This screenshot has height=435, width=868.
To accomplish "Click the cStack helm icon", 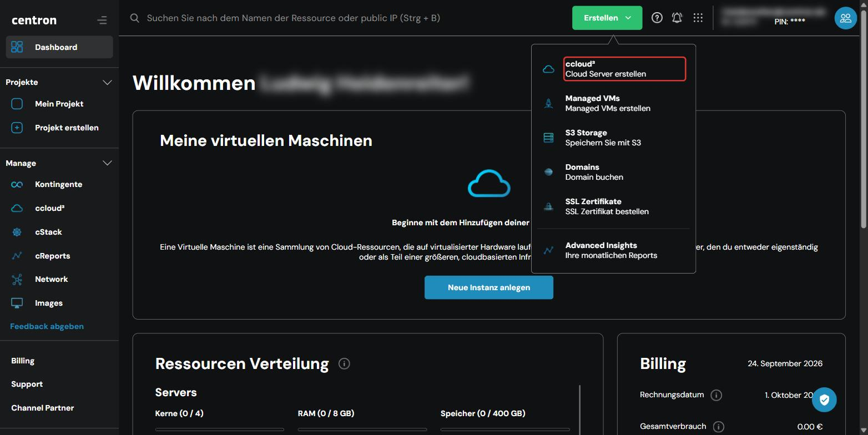I will [17, 232].
